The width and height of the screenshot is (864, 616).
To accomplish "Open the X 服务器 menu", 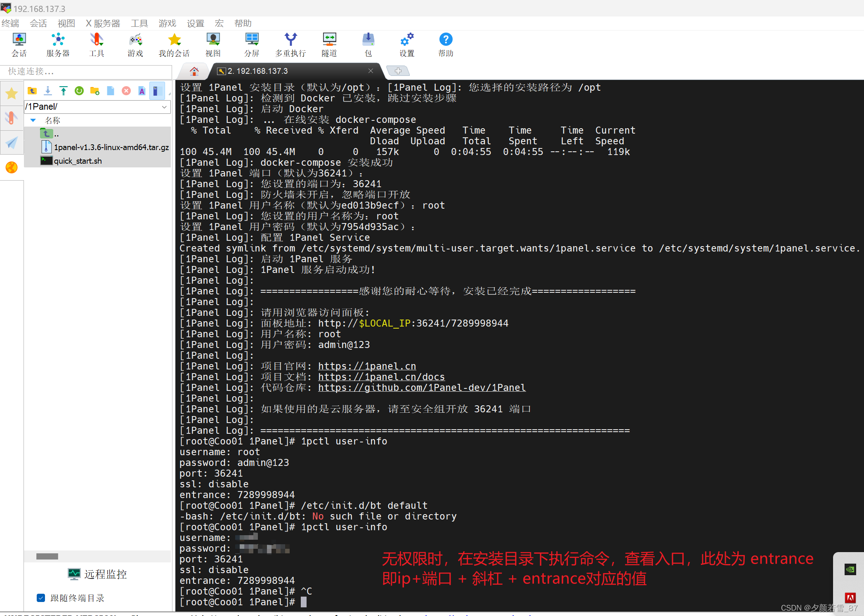I will click(x=103, y=24).
